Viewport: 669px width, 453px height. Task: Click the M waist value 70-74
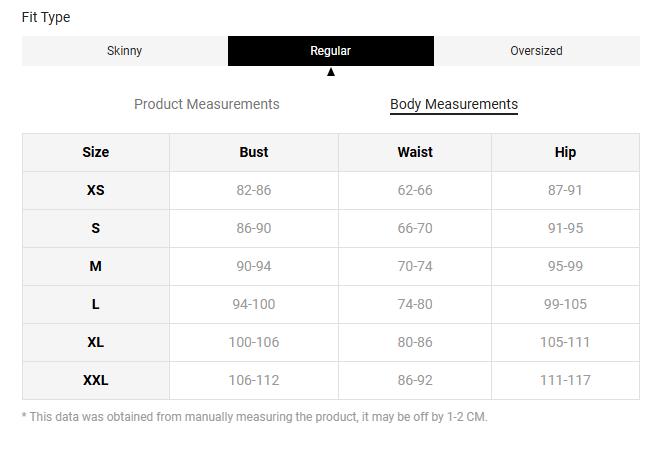(x=415, y=266)
